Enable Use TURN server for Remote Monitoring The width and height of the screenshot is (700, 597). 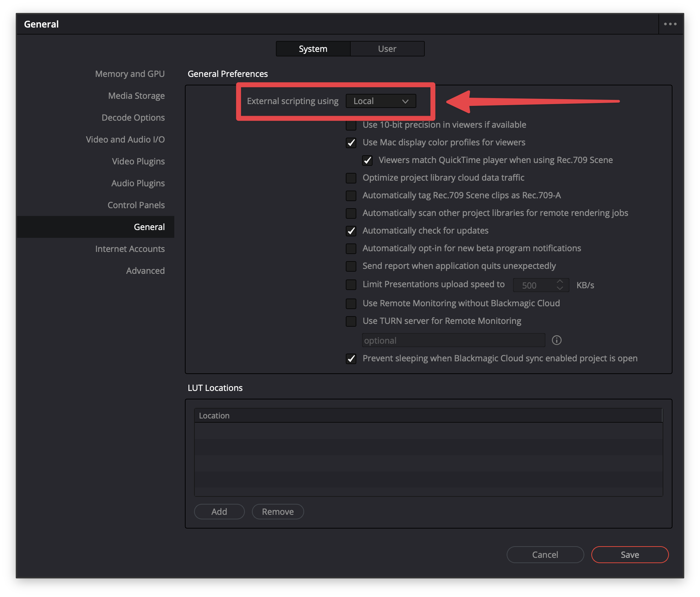pyautogui.click(x=351, y=321)
